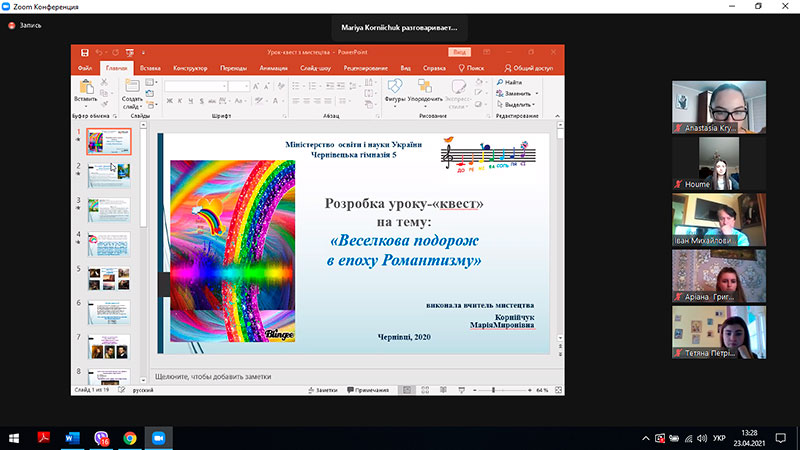Expand the Заменить dropdown arrow

pyautogui.click(x=537, y=94)
